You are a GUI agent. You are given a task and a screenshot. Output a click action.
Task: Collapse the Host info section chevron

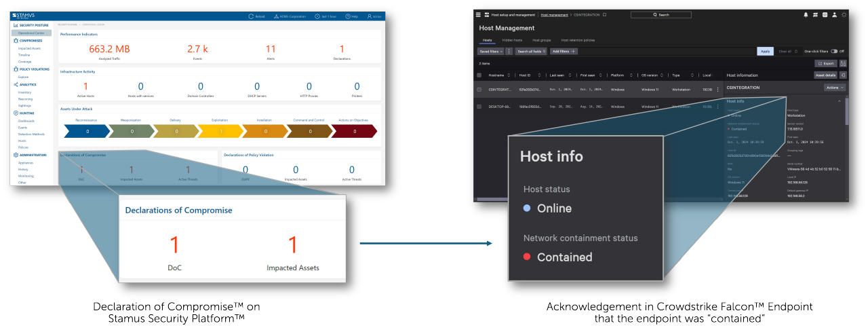[x=840, y=101]
